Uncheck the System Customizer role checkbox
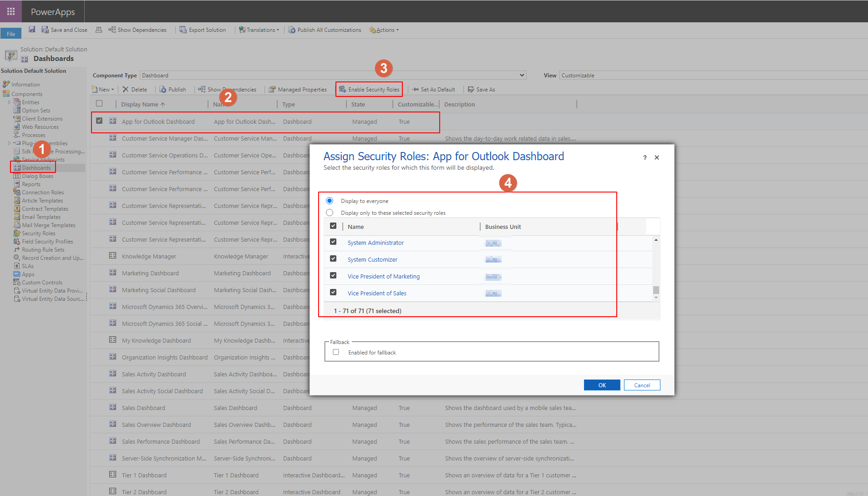 [333, 258]
